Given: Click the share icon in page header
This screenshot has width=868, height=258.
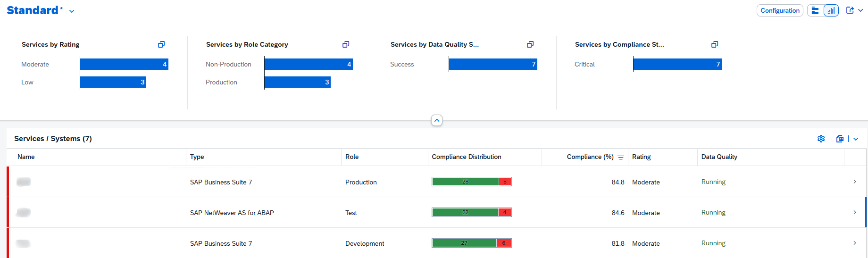Looking at the screenshot, I should pos(850,10).
